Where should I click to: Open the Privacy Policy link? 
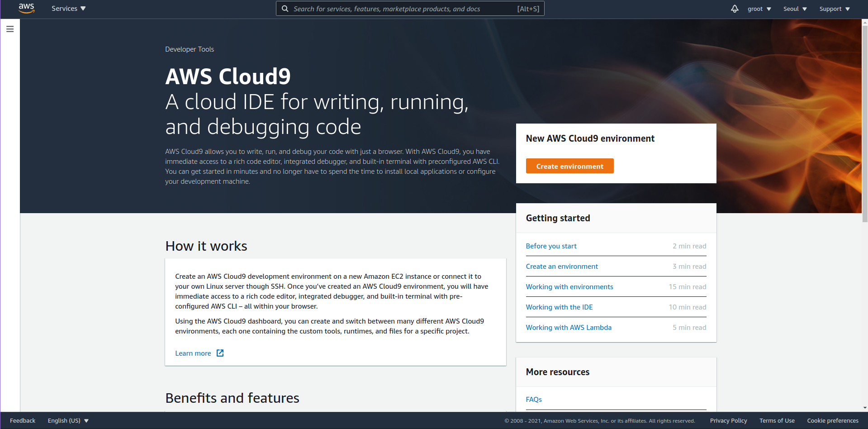(x=728, y=420)
